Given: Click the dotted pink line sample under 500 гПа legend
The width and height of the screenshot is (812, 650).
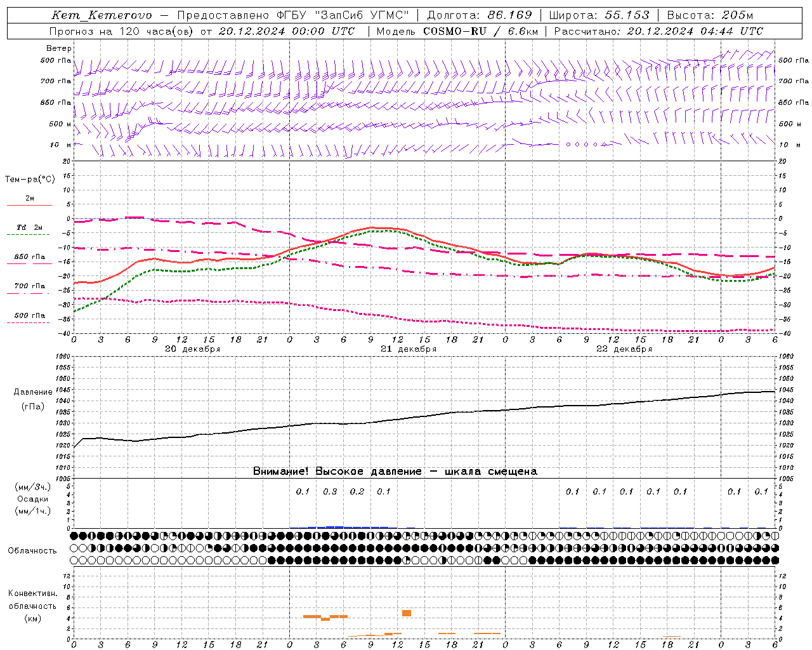Looking at the screenshot, I should (28, 322).
